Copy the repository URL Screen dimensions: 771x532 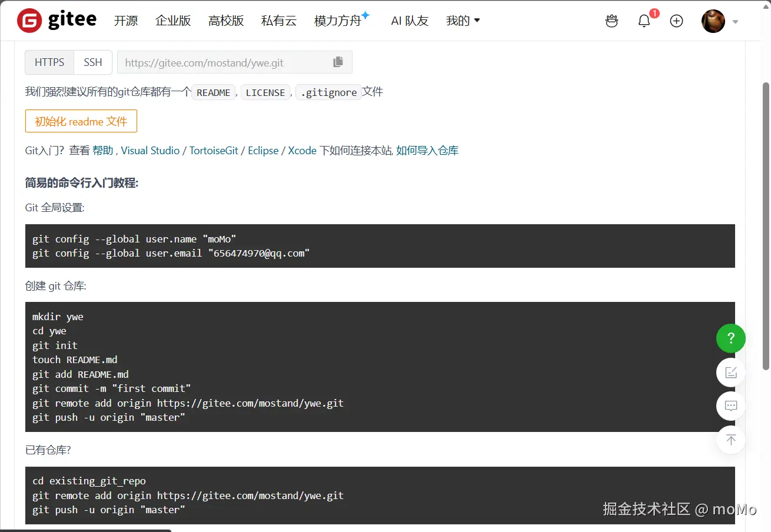click(x=338, y=62)
